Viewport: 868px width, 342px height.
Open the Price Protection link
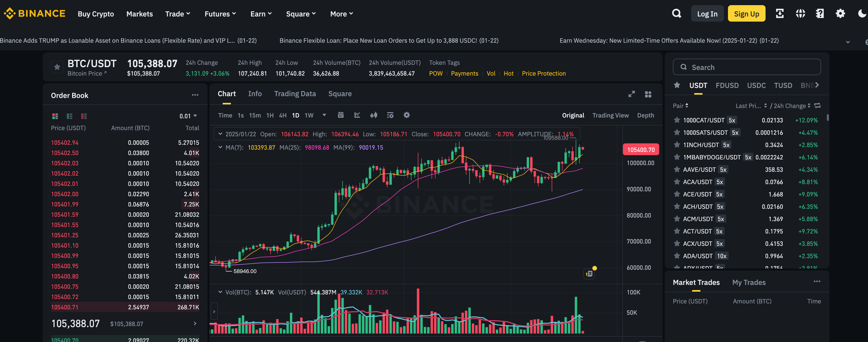point(543,73)
